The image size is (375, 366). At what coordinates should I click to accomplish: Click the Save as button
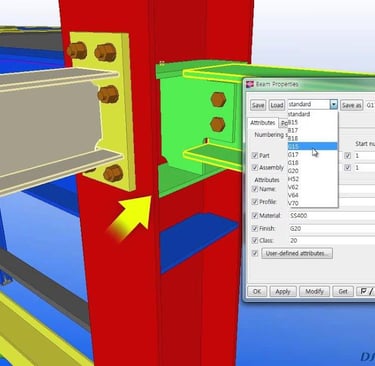tap(351, 105)
